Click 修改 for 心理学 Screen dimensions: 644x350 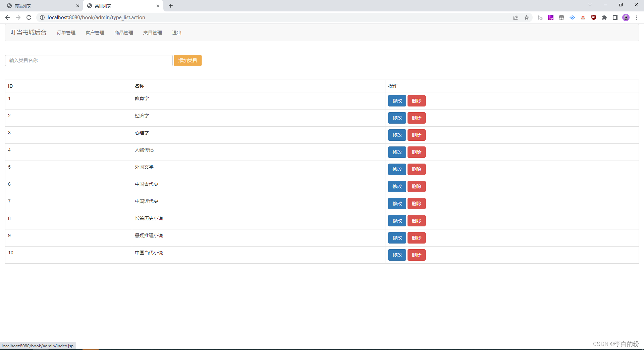[x=397, y=135]
